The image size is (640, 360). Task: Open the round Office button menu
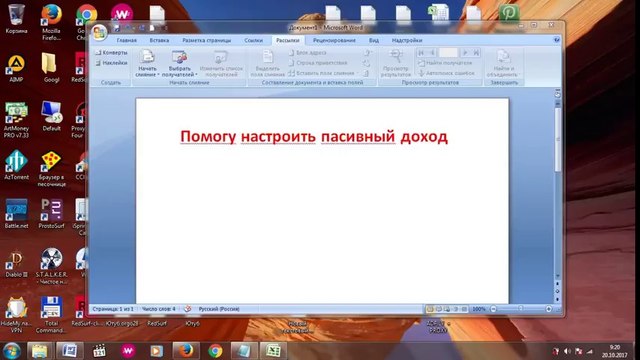click(x=99, y=33)
